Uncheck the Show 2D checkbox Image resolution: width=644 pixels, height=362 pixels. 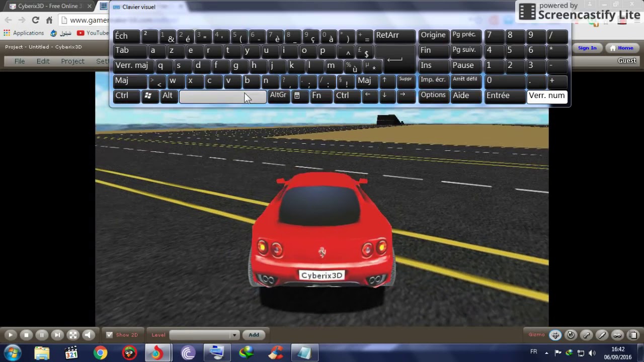tap(109, 335)
